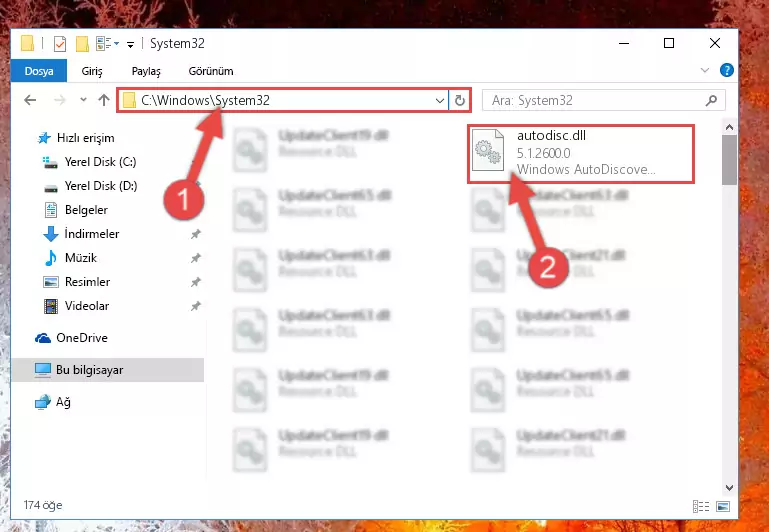The height and width of the screenshot is (532, 769).
Task: Select the autodisc.dll file
Action: tap(581, 154)
